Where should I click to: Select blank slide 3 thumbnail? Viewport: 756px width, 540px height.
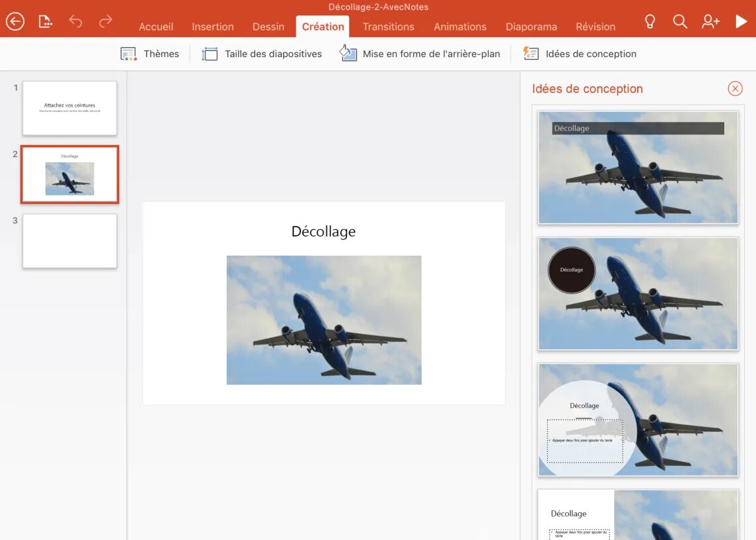(70, 241)
